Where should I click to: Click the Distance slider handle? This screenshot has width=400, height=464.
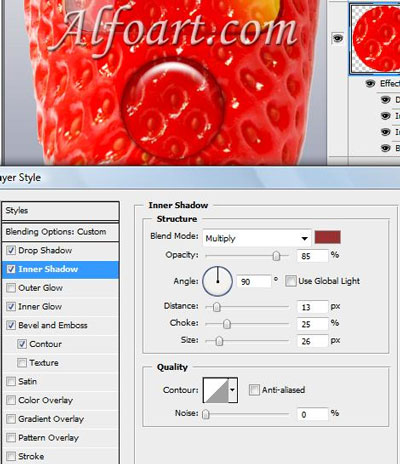click(x=217, y=307)
